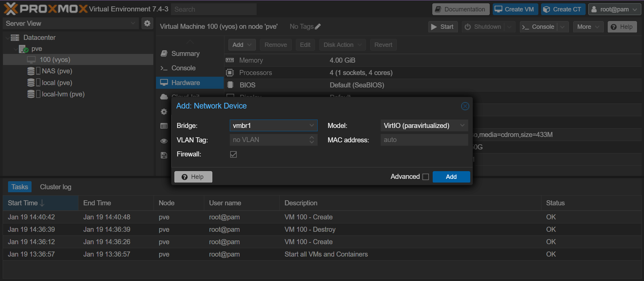
Task: Sort by Description column header
Action: (x=410, y=203)
